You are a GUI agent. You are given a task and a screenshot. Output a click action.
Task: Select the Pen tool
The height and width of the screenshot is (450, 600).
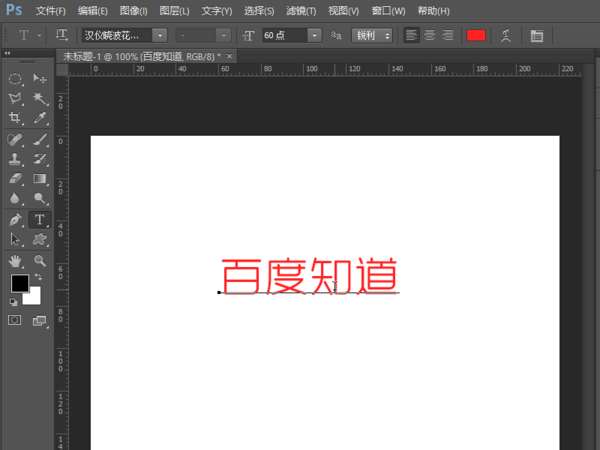pyautogui.click(x=15, y=220)
